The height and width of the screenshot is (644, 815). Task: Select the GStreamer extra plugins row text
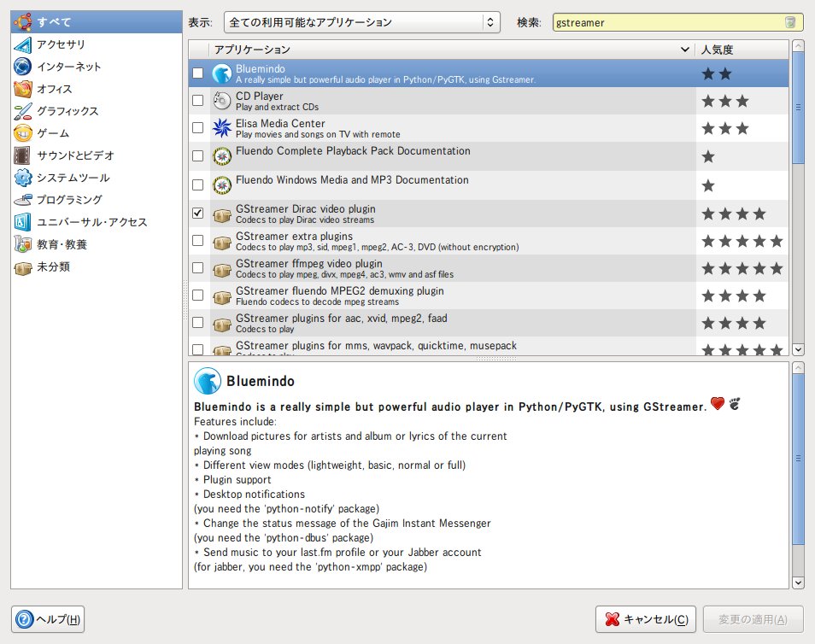[x=378, y=241]
